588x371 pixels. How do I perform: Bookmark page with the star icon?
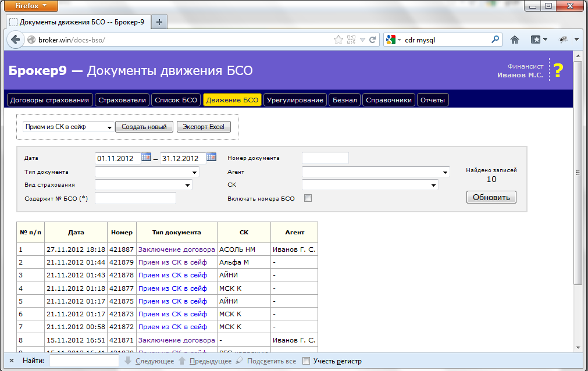338,40
